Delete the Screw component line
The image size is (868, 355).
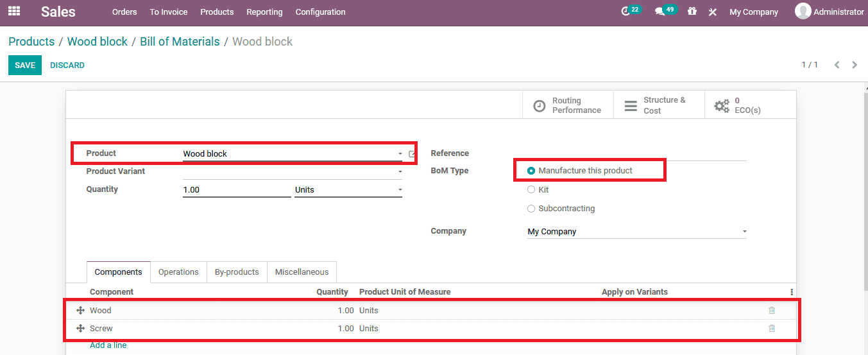[x=772, y=329]
